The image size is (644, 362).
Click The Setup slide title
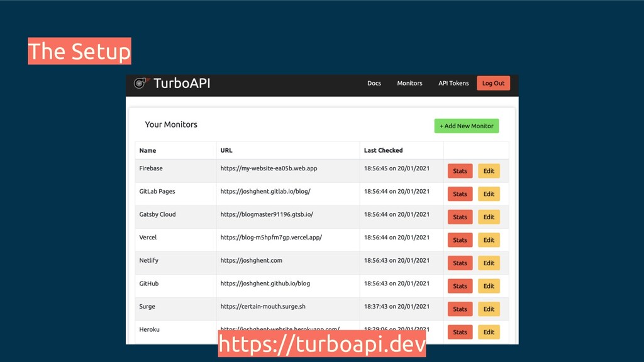(79, 52)
